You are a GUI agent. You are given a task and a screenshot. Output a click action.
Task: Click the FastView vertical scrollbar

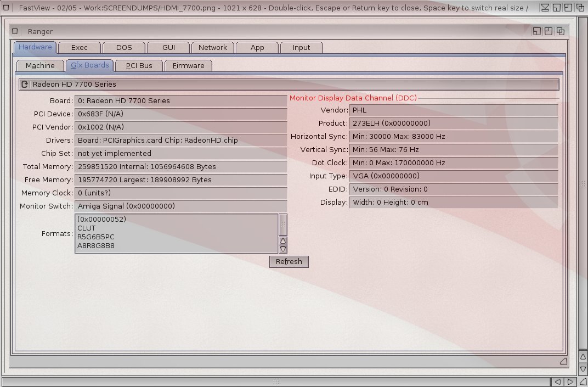pos(583,183)
